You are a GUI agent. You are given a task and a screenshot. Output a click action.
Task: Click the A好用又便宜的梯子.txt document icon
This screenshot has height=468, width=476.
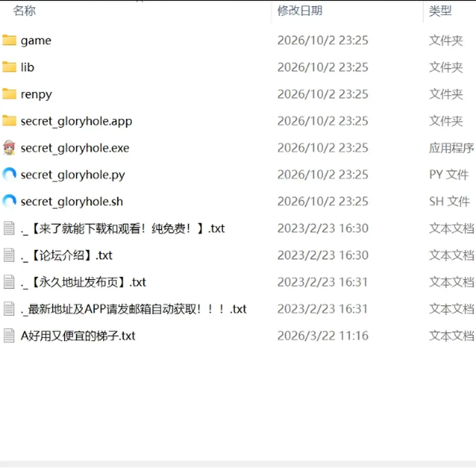9,336
